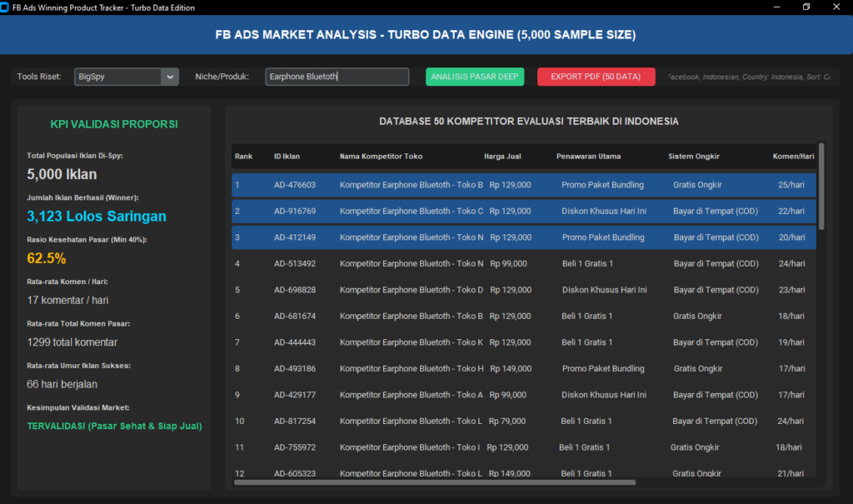The height and width of the screenshot is (504, 853).
Task: Click the Komen/Hari column header
Action: tap(793, 157)
